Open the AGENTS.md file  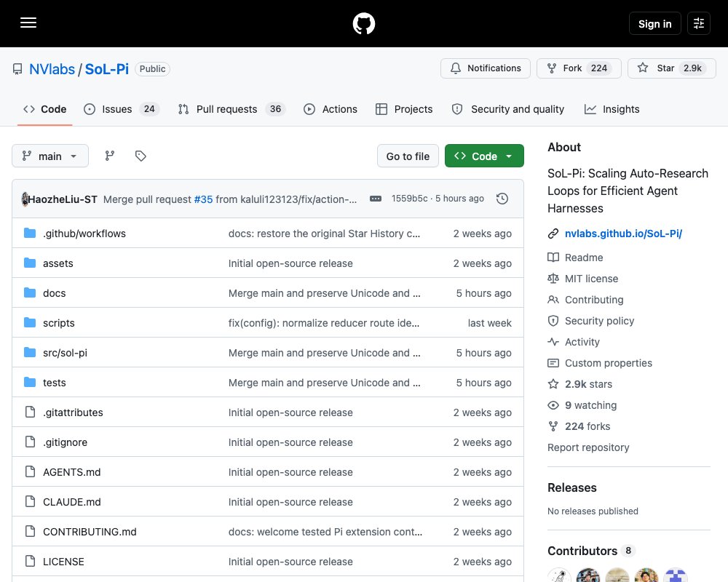point(71,472)
